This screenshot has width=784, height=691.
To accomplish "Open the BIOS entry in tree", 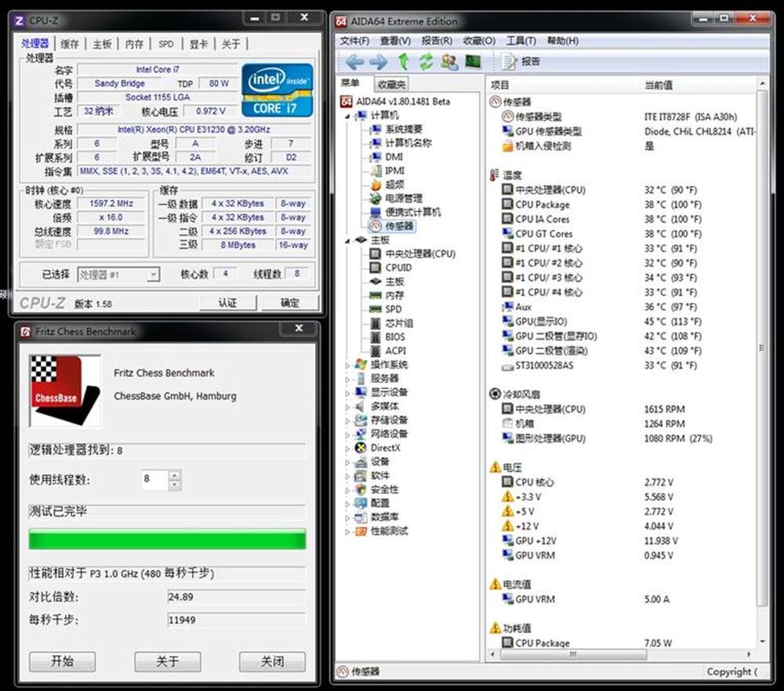I will click(395, 336).
